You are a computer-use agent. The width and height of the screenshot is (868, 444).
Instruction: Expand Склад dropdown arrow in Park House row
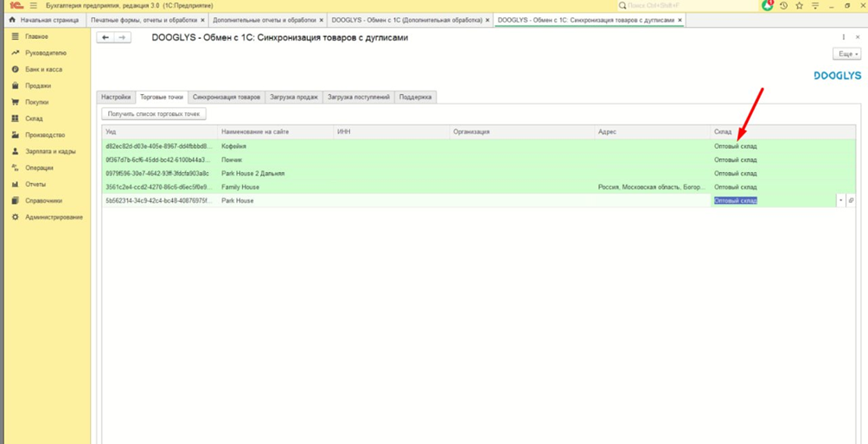(841, 200)
